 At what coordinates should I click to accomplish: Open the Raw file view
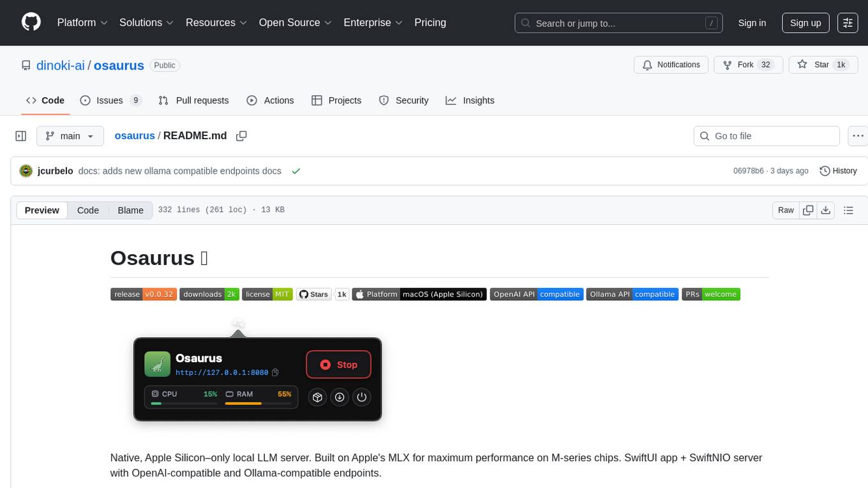tap(786, 210)
